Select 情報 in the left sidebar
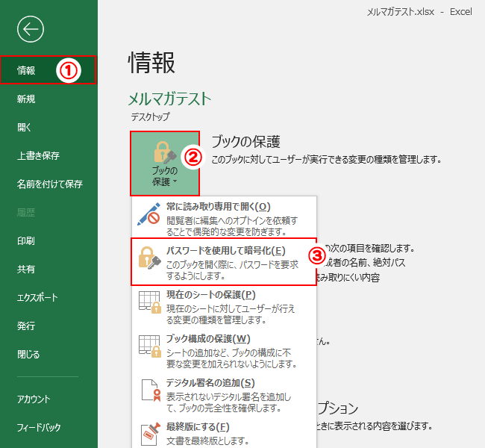Screen dimensions: 485x448 tap(28, 70)
